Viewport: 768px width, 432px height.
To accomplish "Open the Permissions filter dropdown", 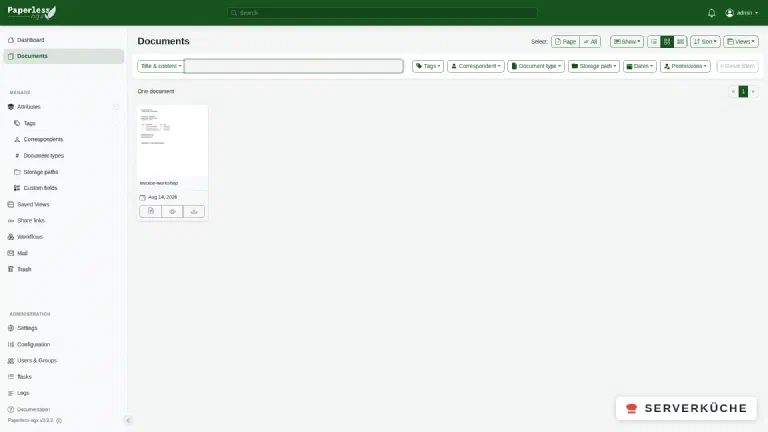I will [685, 66].
